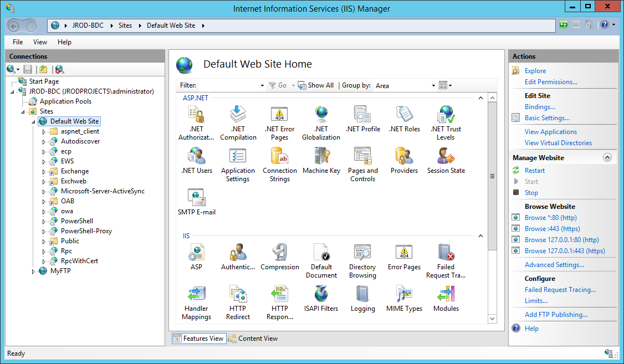624x364 pixels.
Task: Select Application Pools in tree
Action: click(x=65, y=101)
